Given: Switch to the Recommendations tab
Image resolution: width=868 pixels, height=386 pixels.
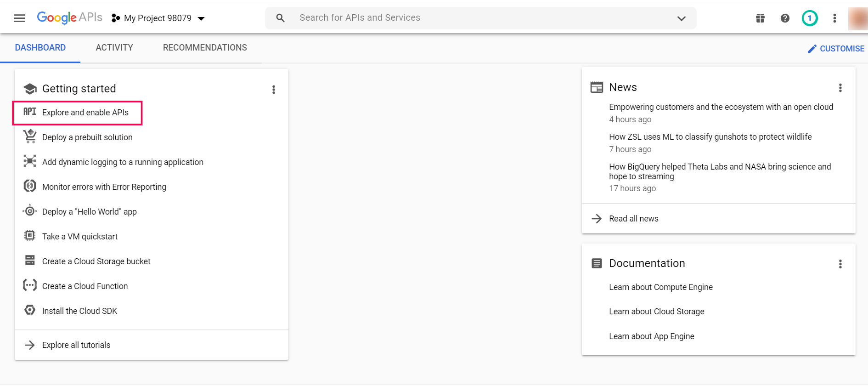Looking at the screenshot, I should (205, 48).
